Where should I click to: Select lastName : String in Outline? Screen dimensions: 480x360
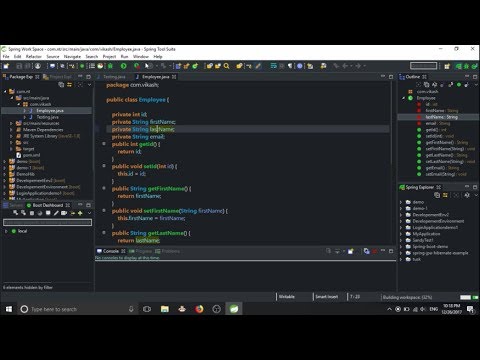tap(441, 117)
